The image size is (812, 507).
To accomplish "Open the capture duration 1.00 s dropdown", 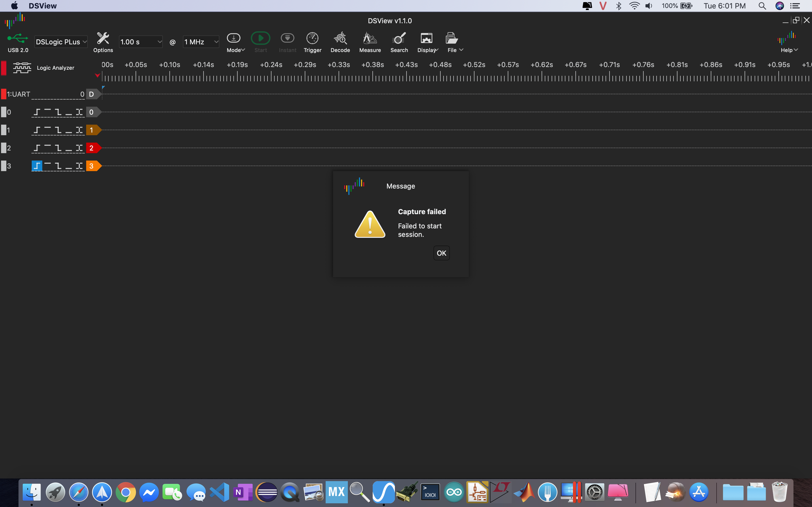I will (x=141, y=41).
